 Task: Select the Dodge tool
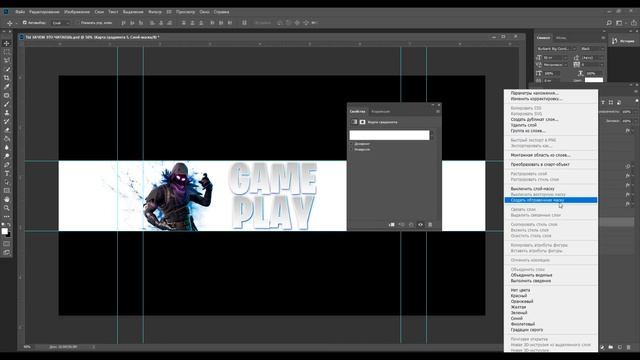7,156
